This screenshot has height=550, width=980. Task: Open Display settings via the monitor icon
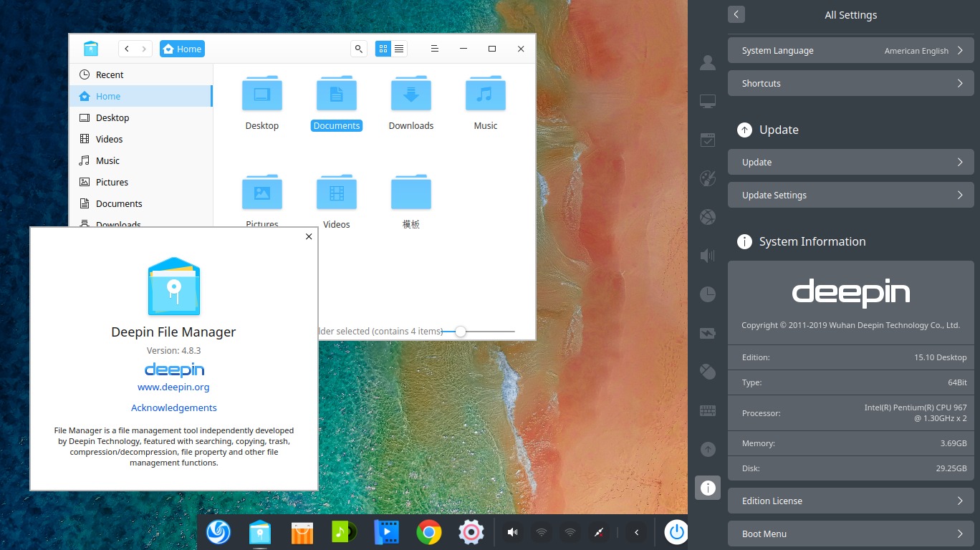click(708, 101)
